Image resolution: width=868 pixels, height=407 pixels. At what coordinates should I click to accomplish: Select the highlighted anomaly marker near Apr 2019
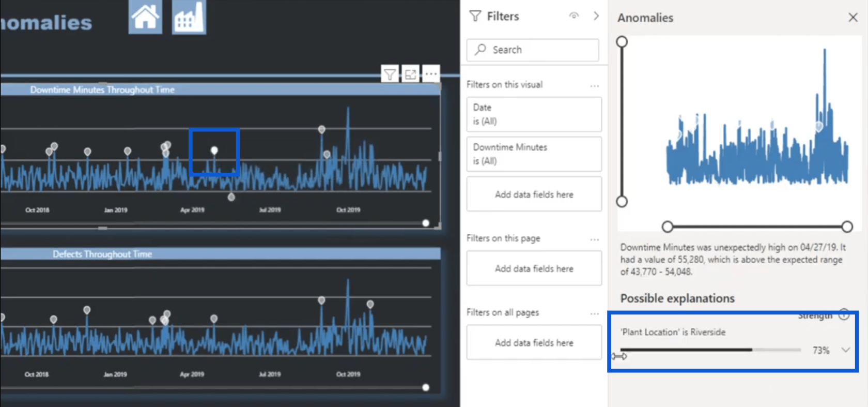(214, 150)
